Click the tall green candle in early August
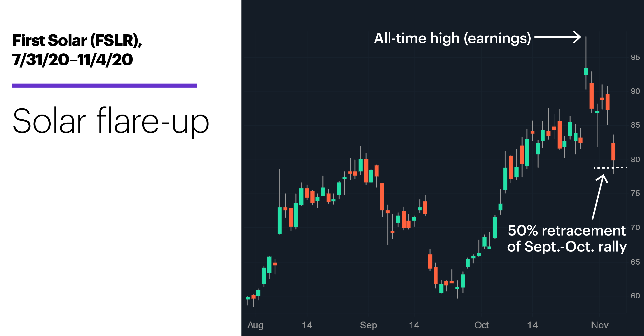644x336 pixels. tap(280, 220)
